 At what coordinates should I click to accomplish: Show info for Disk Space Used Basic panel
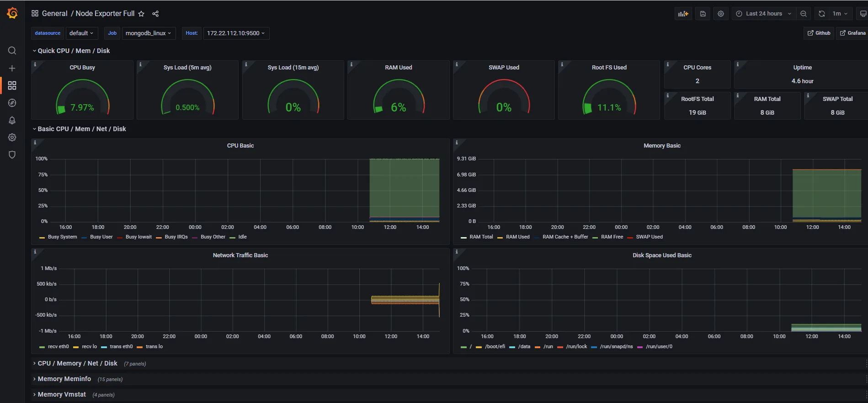456,252
